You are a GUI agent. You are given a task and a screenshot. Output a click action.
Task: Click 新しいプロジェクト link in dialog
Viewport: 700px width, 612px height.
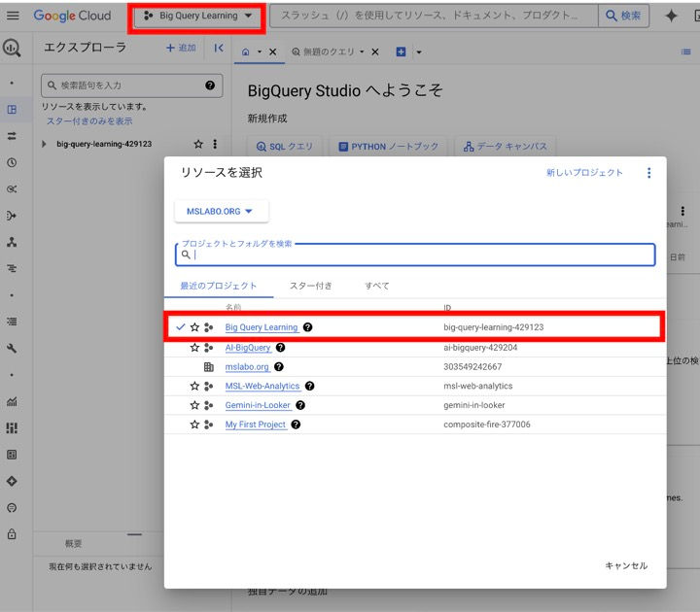[584, 173]
